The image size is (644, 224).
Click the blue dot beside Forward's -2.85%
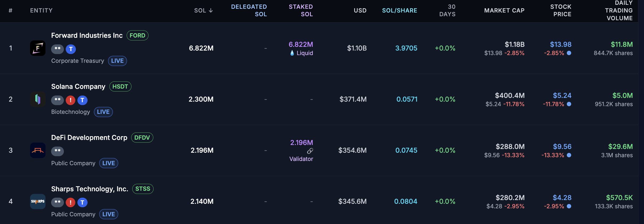point(569,53)
